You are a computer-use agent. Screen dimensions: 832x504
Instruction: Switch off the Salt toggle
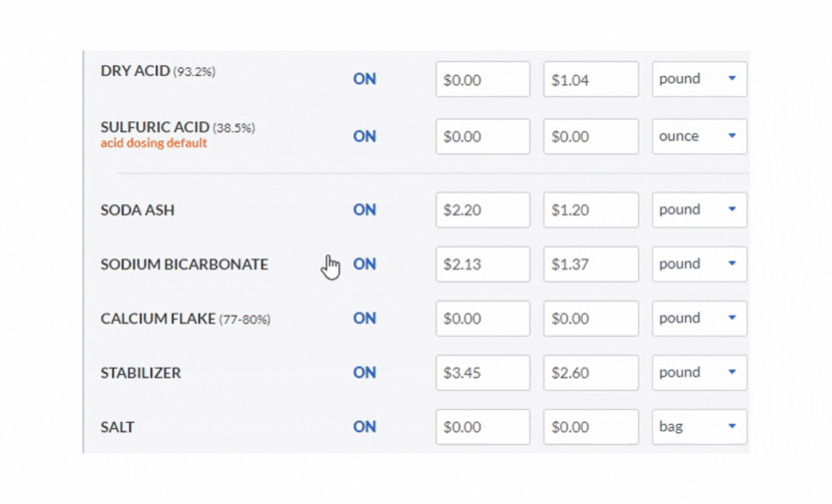pyautogui.click(x=364, y=427)
